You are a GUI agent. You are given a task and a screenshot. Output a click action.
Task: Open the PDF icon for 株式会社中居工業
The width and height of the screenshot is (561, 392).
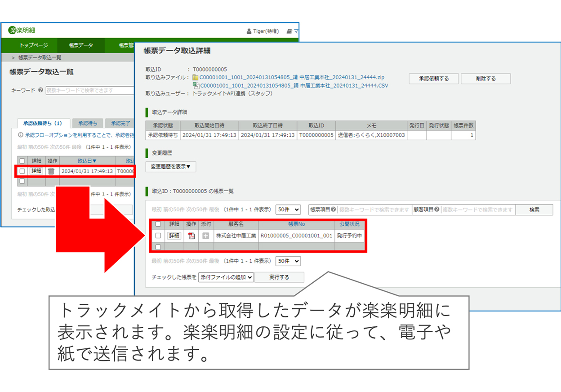click(x=191, y=236)
